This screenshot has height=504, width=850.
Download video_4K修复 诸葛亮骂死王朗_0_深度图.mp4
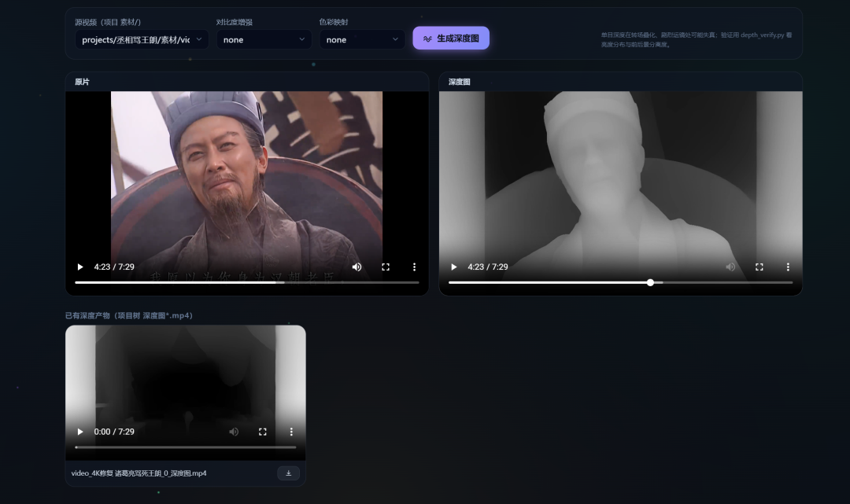(x=288, y=473)
